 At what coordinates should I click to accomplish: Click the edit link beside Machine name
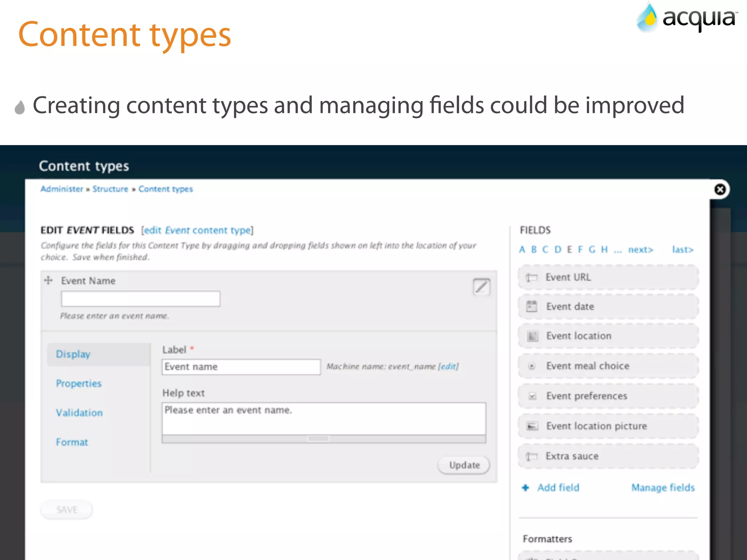[x=448, y=366]
